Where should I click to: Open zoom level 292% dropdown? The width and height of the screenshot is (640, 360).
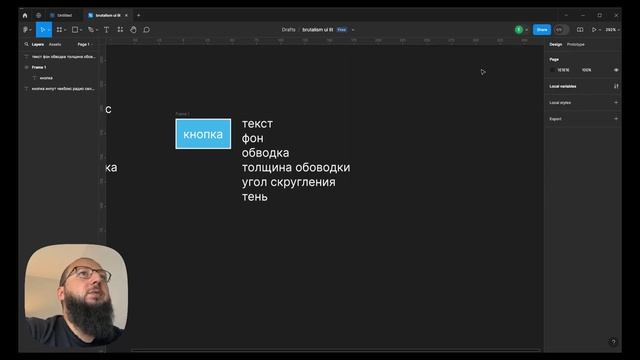[612, 30]
